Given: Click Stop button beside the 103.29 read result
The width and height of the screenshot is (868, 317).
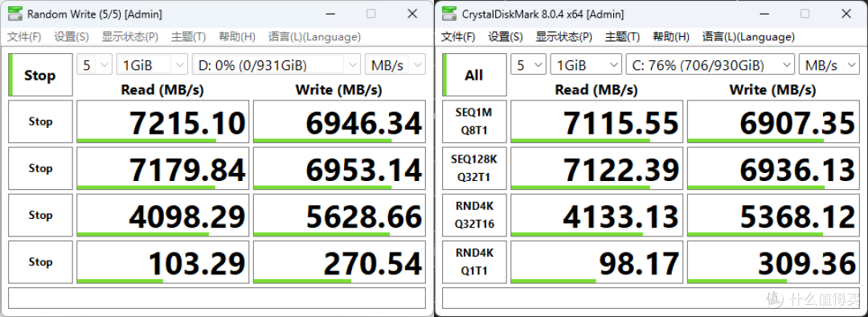Looking at the screenshot, I should tap(40, 261).
